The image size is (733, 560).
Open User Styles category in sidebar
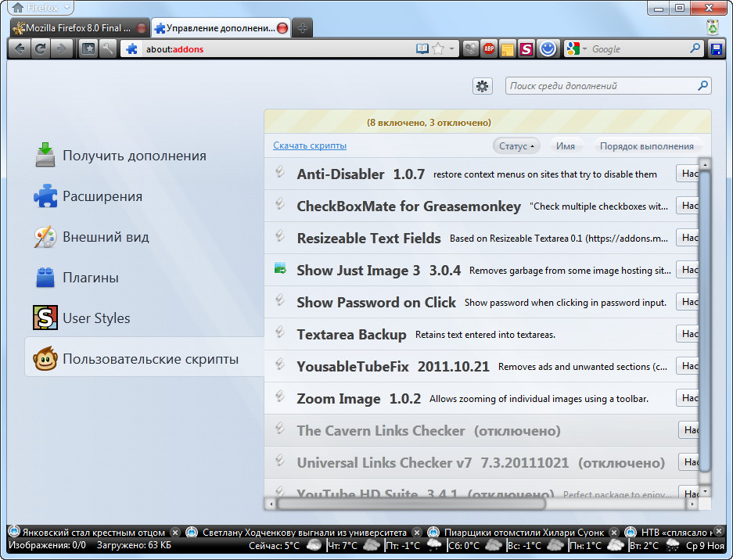(x=96, y=318)
